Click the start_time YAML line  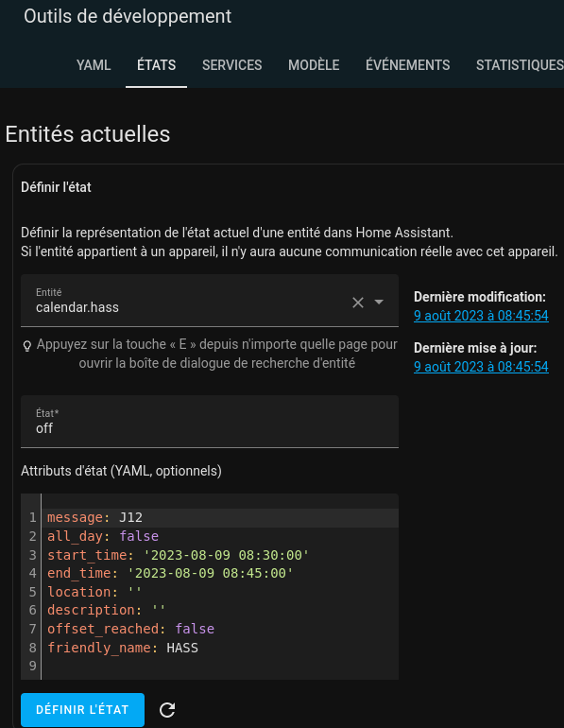coord(222,555)
